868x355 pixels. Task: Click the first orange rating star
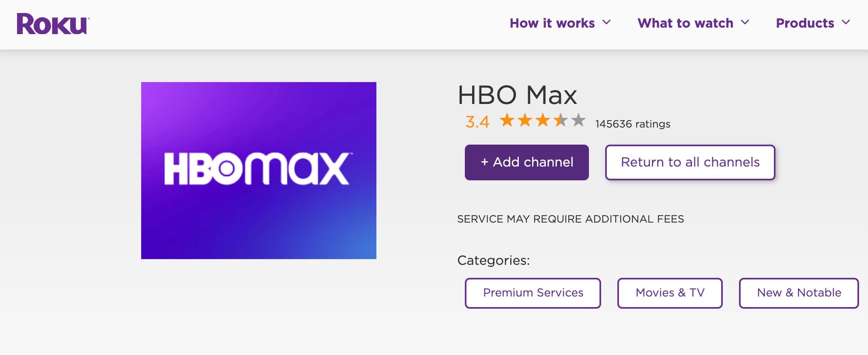(507, 120)
